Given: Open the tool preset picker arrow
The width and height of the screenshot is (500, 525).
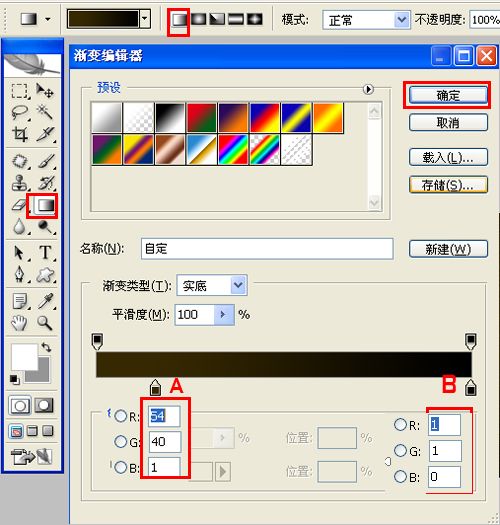Looking at the screenshot, I should (48, 19).
